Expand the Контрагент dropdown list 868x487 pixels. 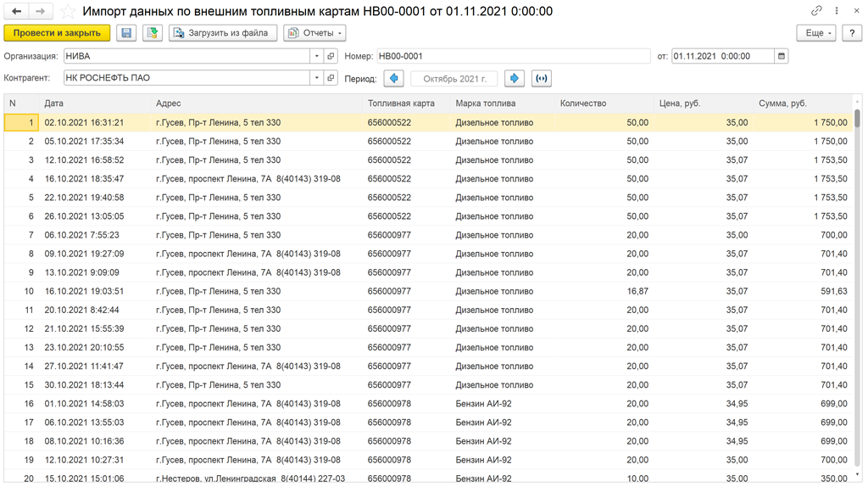point(317,78)
